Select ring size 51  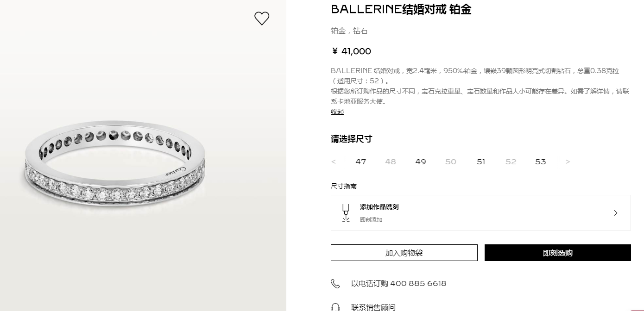click(x=481, y=162)
